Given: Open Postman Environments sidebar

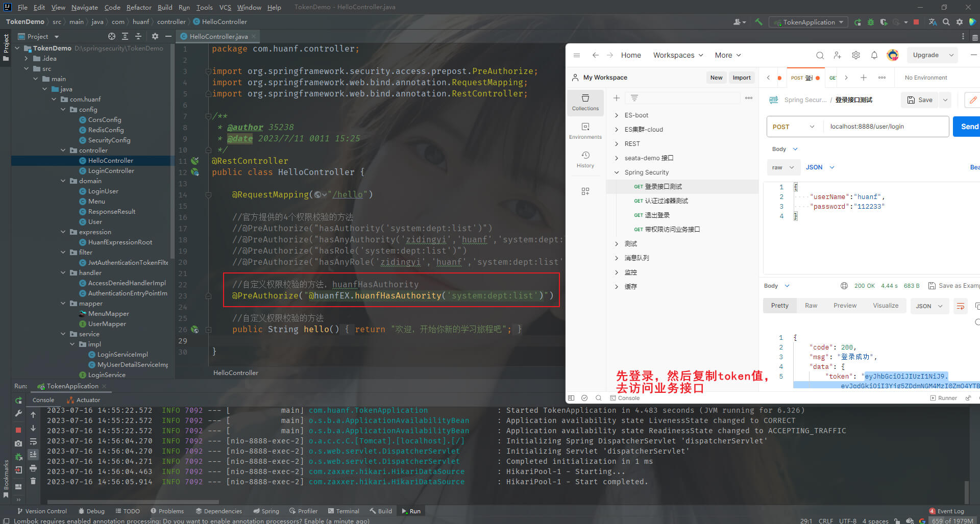Looking at the screenshot, I should click(585, 131).
